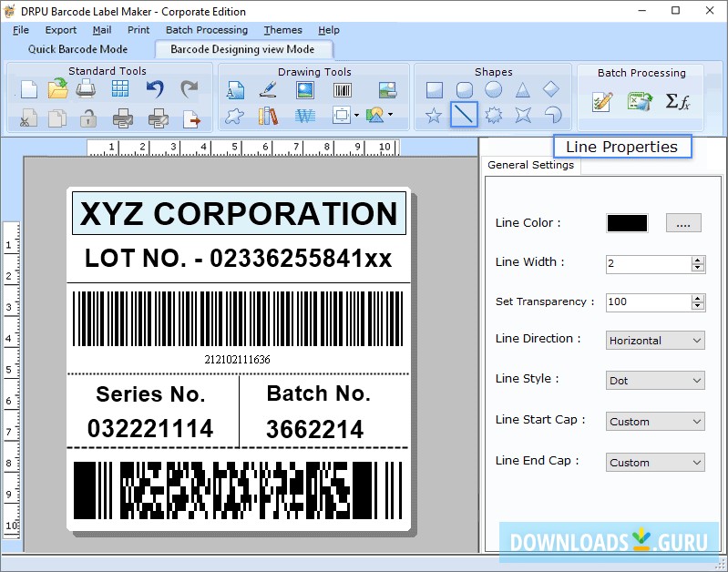Open the Batch Processing menu
728x572 pixels.
[x=207, y=30]
